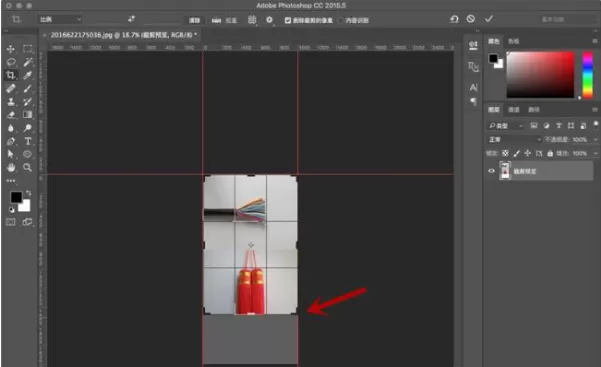Viewport: 601px width, 367px height.
Task: Reset the crop box
Action: 454,19
